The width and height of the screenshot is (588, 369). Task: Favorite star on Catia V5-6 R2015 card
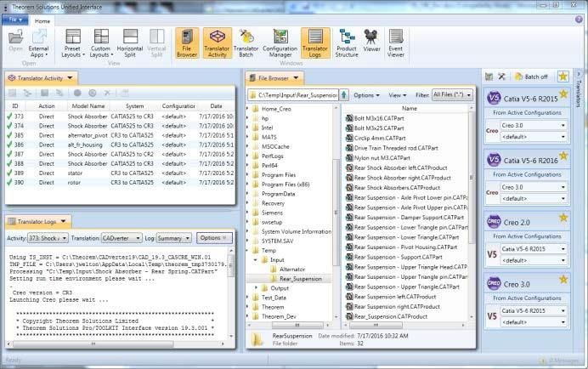click(563, 94)
